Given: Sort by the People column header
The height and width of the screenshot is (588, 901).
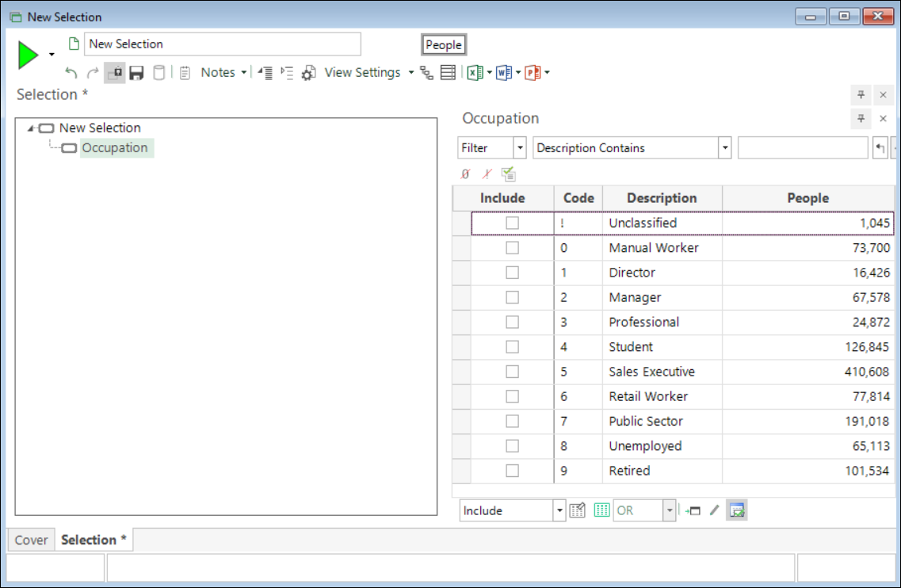Looking at the screenshot, I should coord(808,198).
